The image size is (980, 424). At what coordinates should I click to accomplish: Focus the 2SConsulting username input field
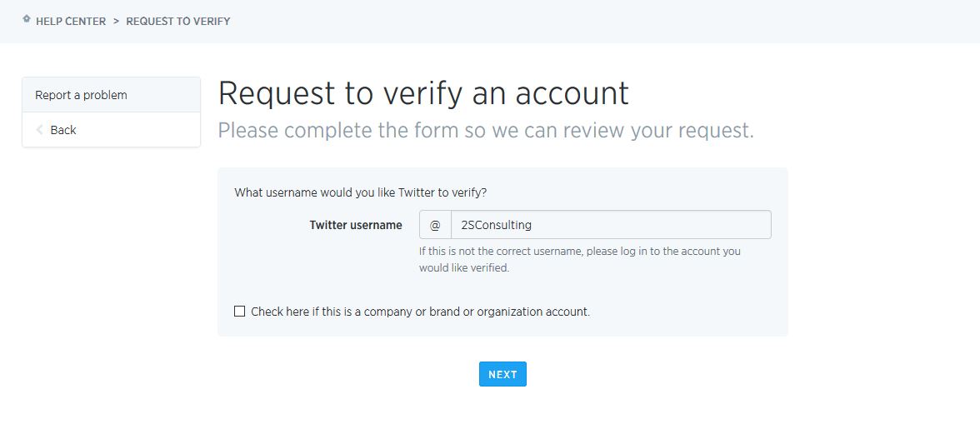coord(611,225)
